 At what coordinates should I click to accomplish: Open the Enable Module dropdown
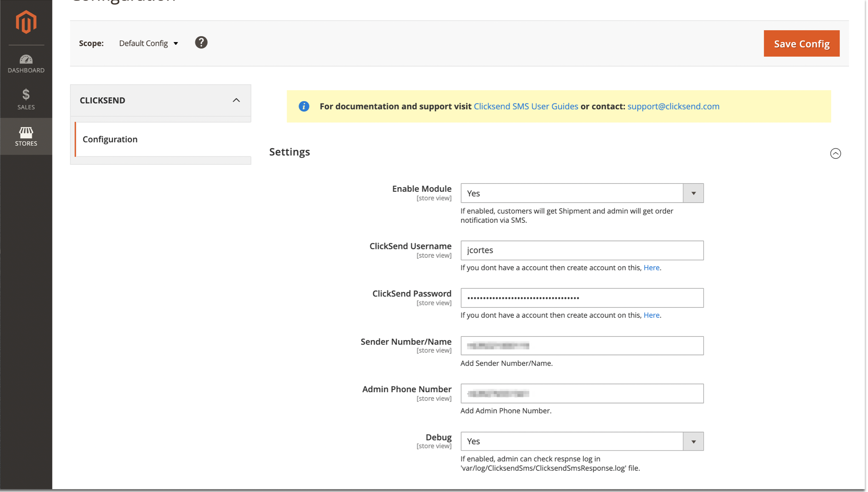(x=582, y=193)
